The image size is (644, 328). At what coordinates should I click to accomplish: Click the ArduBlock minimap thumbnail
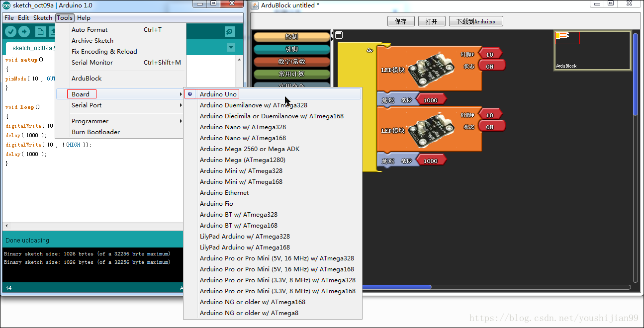pos(592,50)
